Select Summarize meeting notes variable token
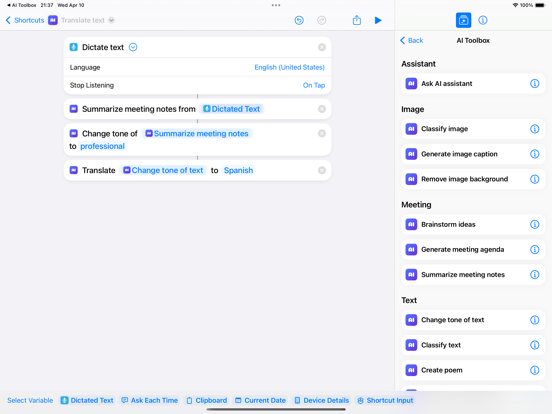 [x=197, y=133]
